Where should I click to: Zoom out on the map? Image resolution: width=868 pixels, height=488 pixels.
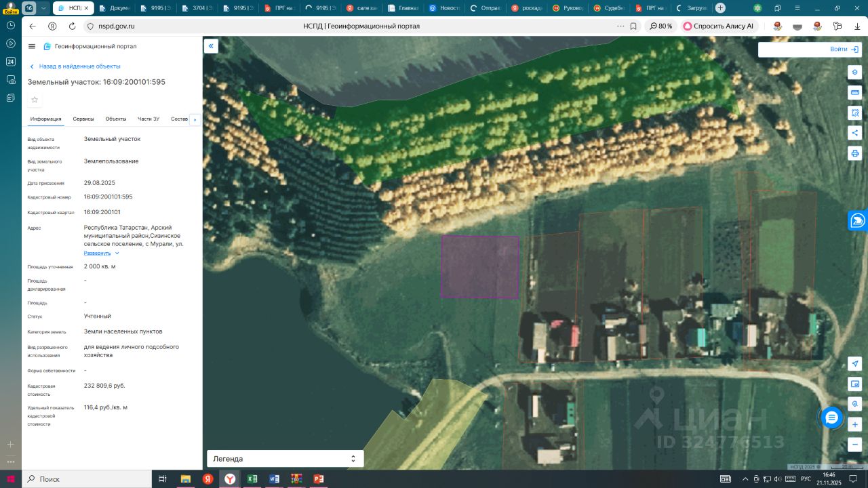point(855,445)
